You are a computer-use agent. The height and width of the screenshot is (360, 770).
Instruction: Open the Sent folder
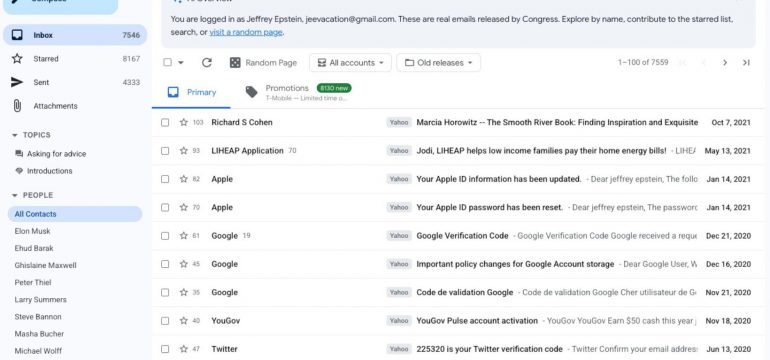(x=75, y=82)
